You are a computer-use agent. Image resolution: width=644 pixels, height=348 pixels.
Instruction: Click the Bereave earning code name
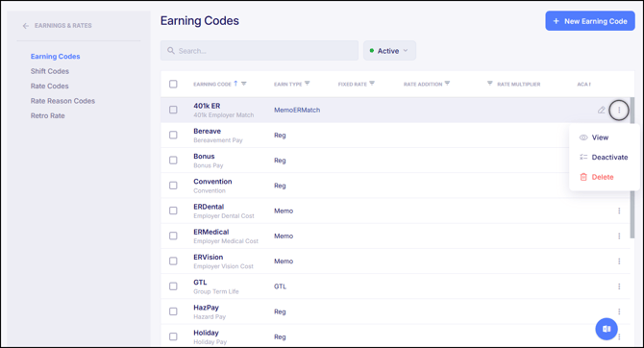point(207,131)
